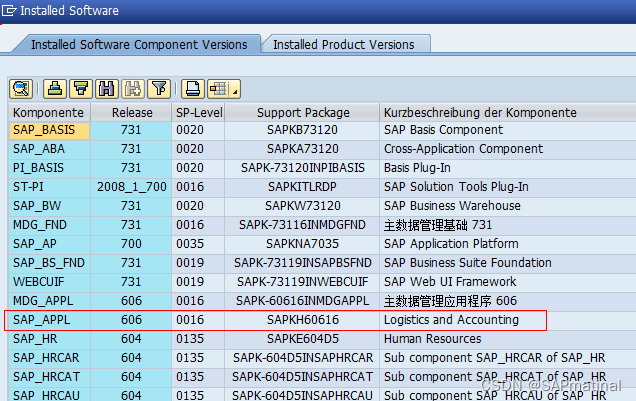Open the Installed Product Versions tab
The width and height of the screenshot is (636, 401).
[343, 44]
